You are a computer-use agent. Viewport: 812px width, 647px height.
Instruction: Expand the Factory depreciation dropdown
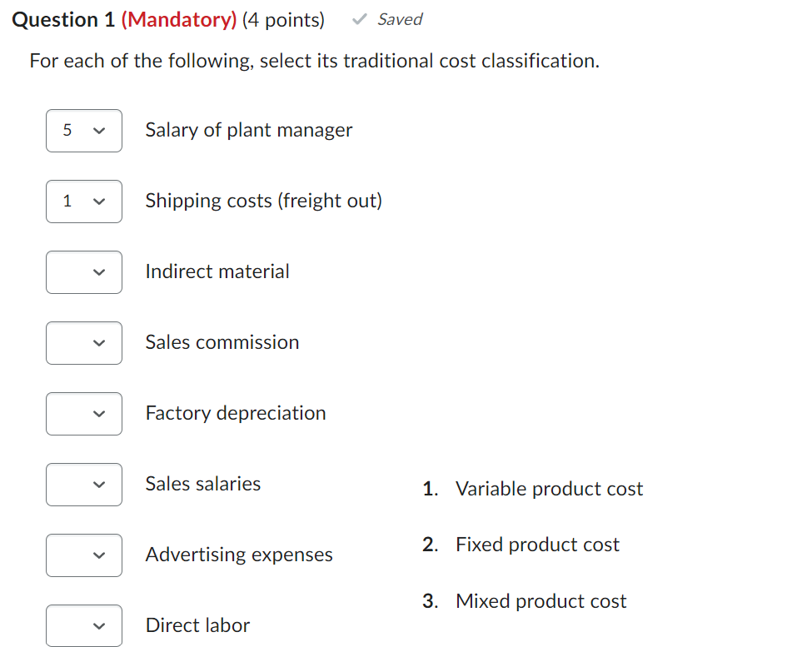click(84, 414)
